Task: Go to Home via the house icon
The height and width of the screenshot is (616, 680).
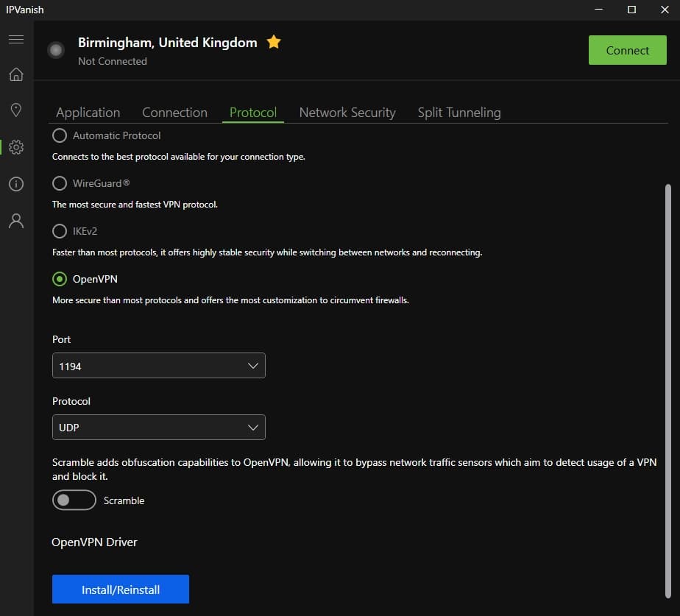Action: click(16, 74)
